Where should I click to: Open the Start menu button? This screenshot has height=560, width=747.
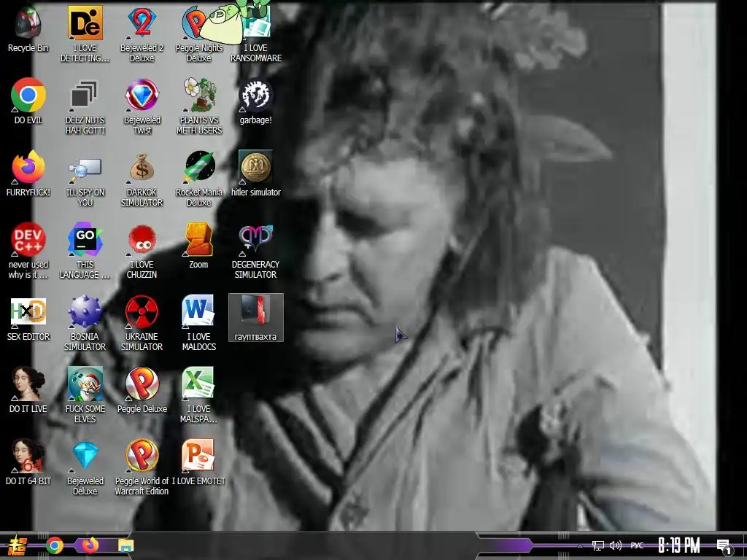pyautogui.click(x=17, y=545)
